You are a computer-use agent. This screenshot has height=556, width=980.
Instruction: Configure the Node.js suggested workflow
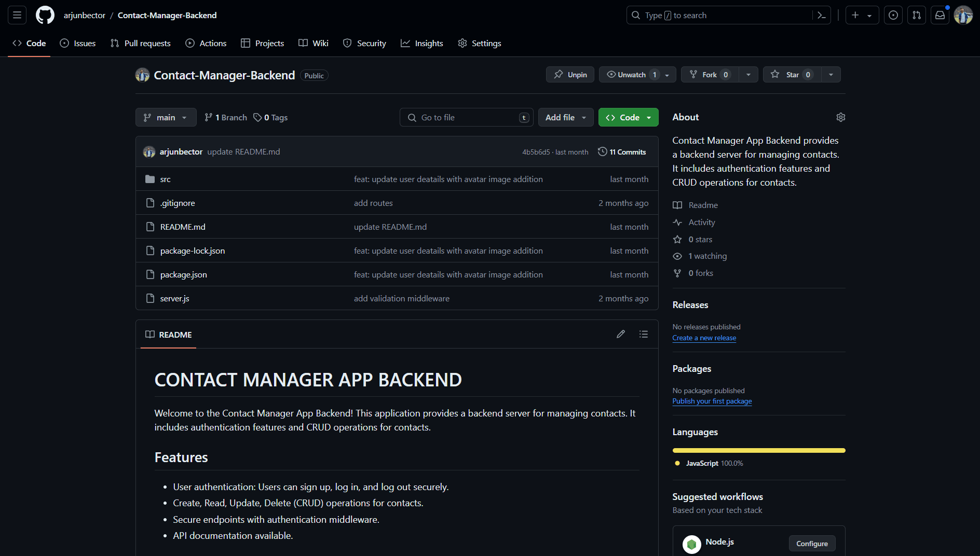(x=812, y=544)
